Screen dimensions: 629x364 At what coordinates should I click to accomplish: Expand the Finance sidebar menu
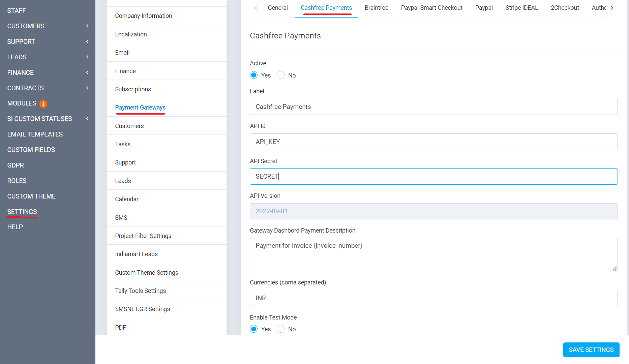point(48,72)
